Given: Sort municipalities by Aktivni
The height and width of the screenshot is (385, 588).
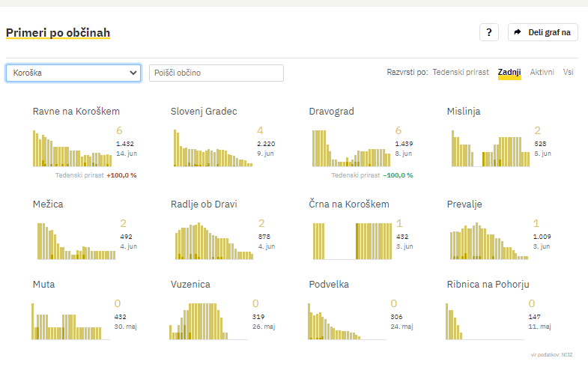Looking at the screenshot, I should 542,72.
